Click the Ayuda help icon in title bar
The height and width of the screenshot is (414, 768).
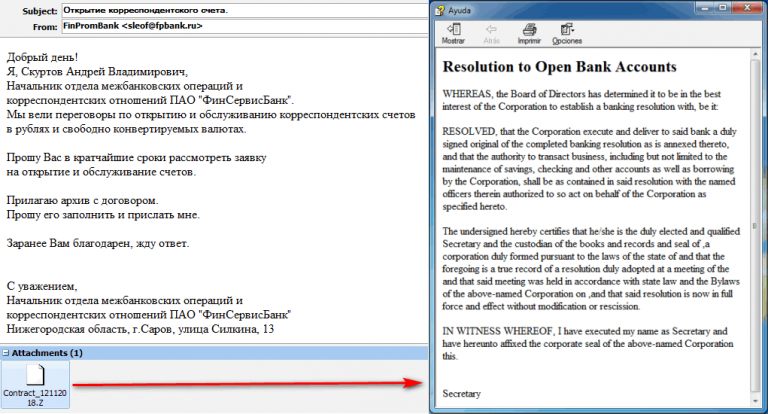[x=440, y=10]
